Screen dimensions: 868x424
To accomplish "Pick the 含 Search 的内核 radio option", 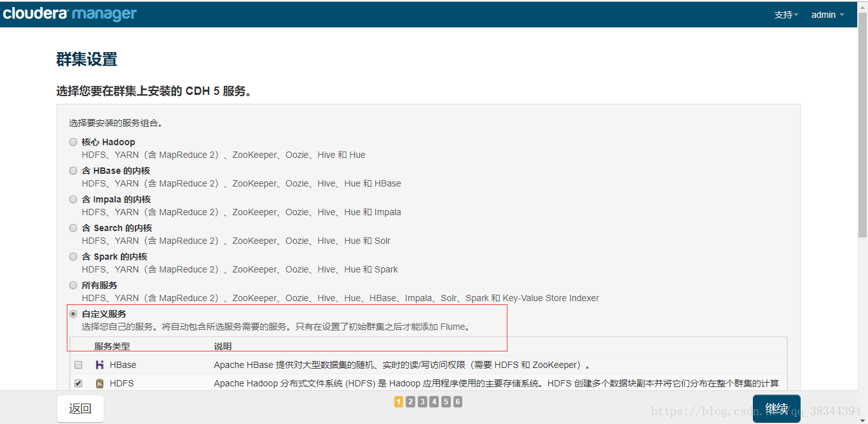I will [73, 228].
